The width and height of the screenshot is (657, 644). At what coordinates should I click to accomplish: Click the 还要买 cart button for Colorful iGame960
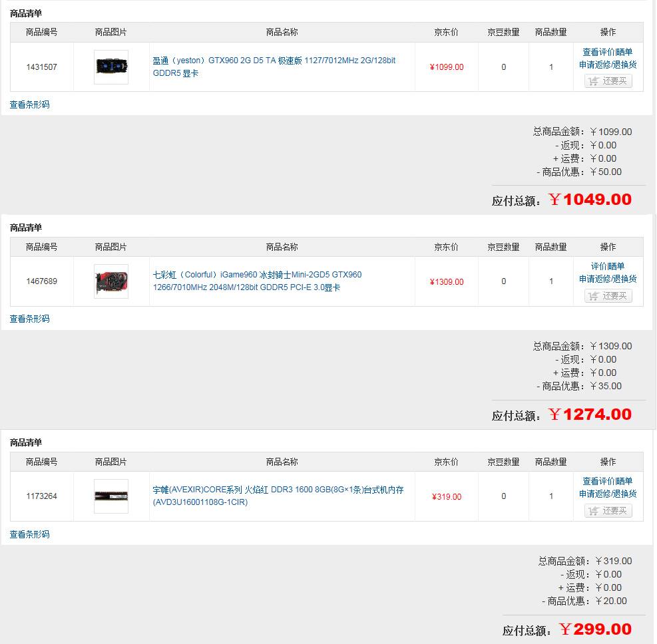coord(608,295)
